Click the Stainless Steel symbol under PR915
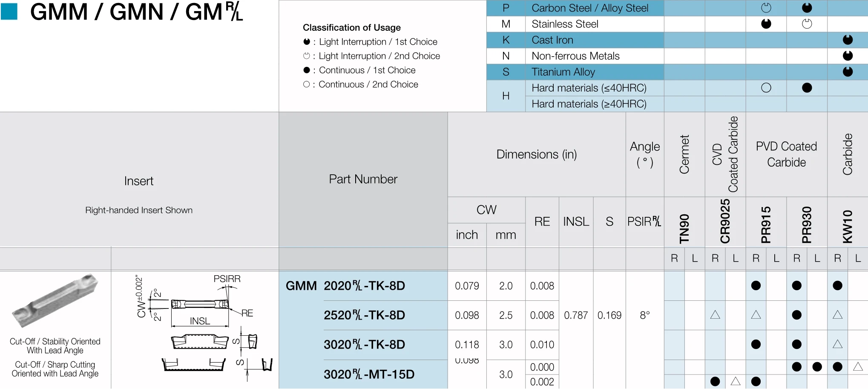The image size is (868, 389). pyautogui.click(x=766, y=24)
